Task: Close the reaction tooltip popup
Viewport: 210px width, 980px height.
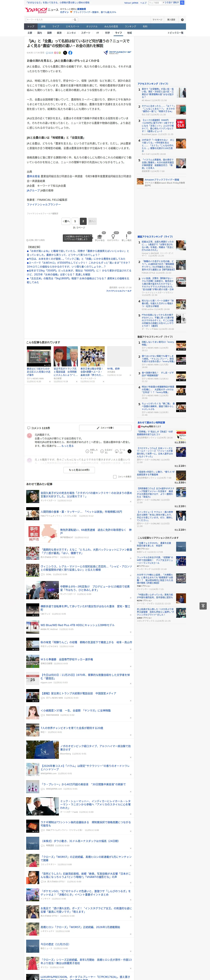Action: point(91,236)
